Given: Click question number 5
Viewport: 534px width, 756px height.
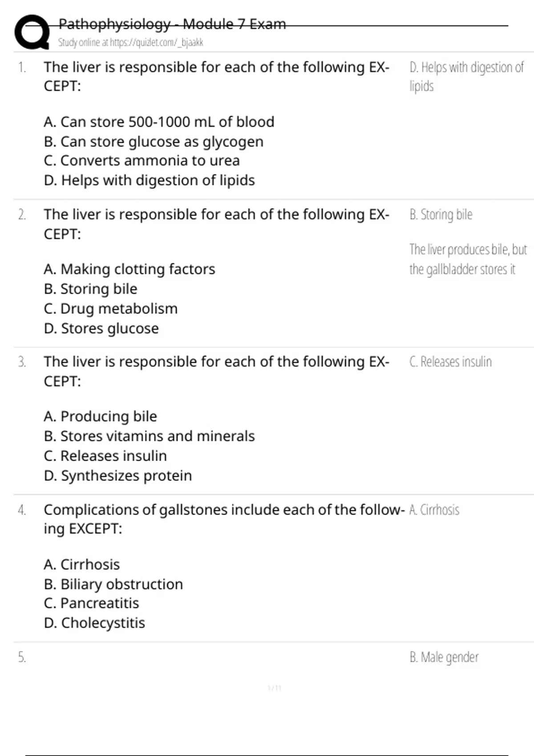Looking at the screenshot, I should coord(22,657).
